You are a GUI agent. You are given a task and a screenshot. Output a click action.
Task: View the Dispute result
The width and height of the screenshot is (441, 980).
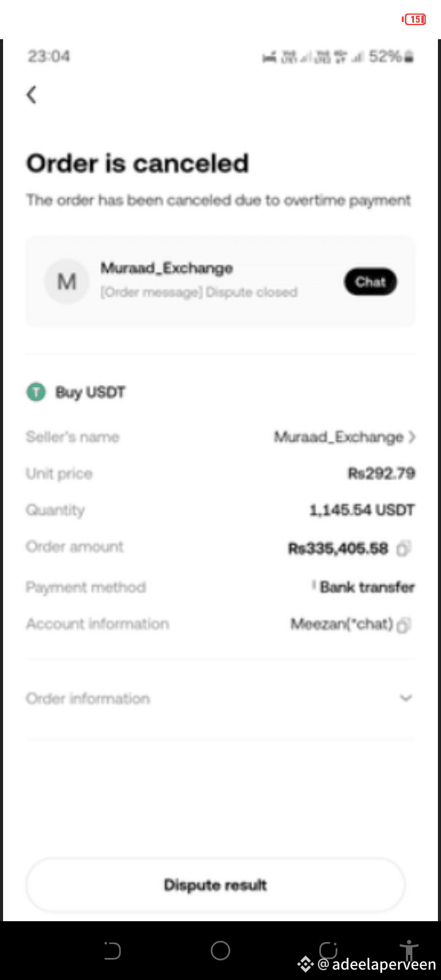tap(215, 885)
